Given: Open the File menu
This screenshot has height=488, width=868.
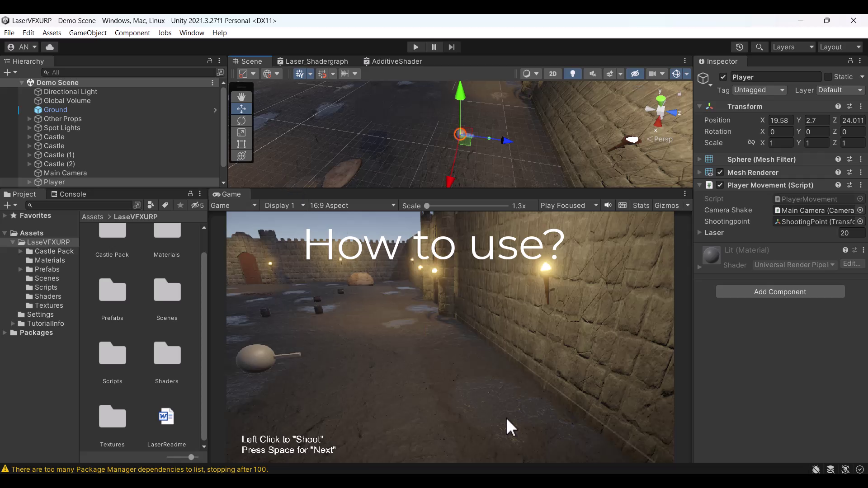Looking at the screenshot, I should coord(9,33).
